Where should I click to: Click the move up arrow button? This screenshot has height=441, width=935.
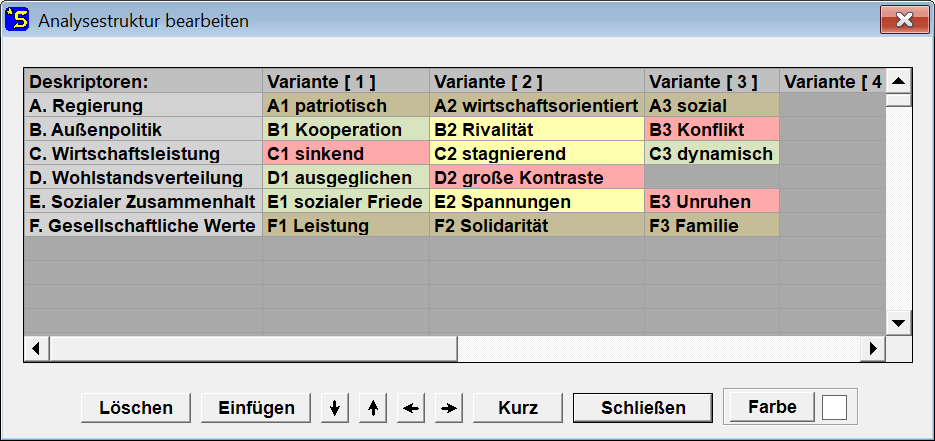[x=373, y=408]
